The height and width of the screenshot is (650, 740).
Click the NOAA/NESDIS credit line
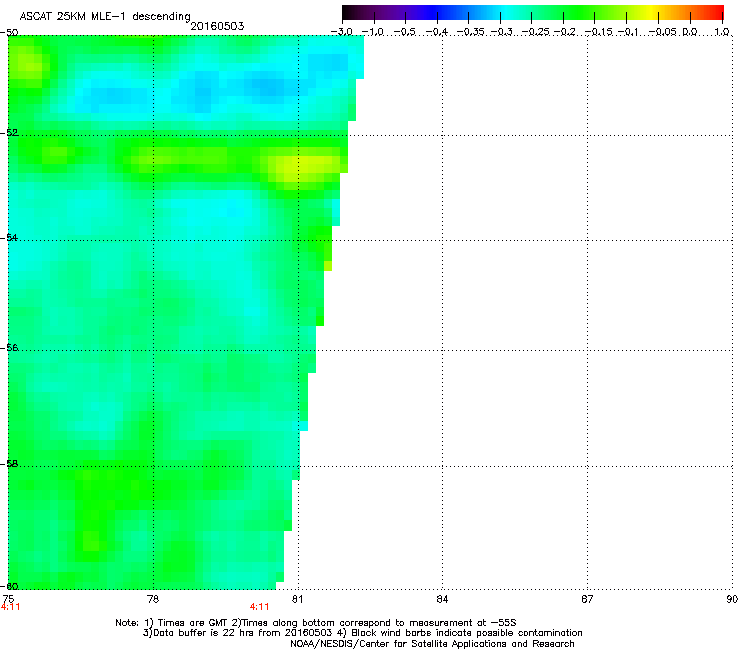tap(432, 643)
